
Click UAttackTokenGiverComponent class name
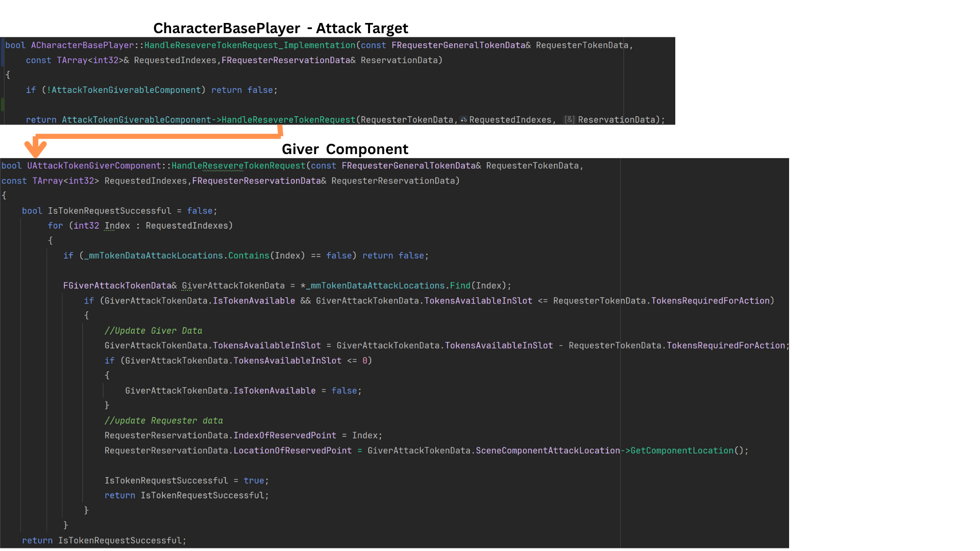(x=94, y=166)
